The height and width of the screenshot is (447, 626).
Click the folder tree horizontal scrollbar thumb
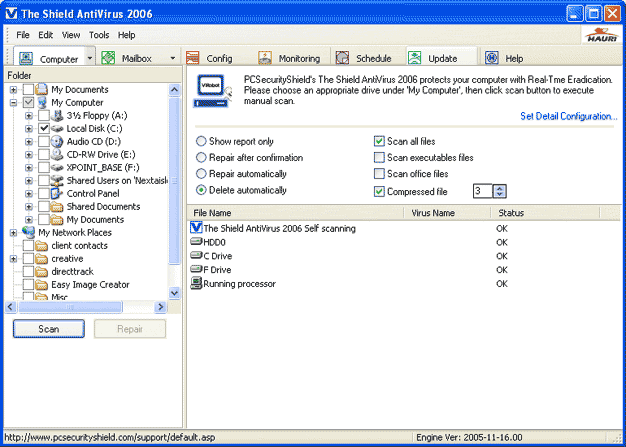coord(69,307)
